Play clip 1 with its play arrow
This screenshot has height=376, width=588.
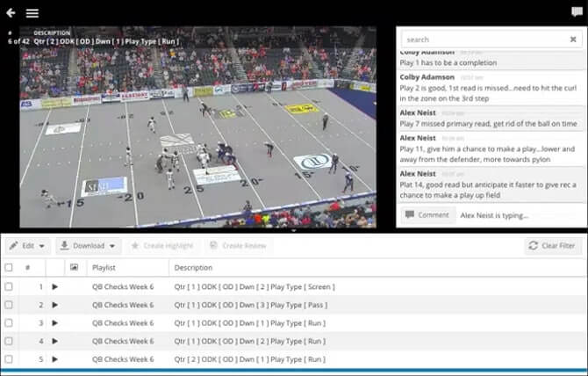tap(54, 286)
